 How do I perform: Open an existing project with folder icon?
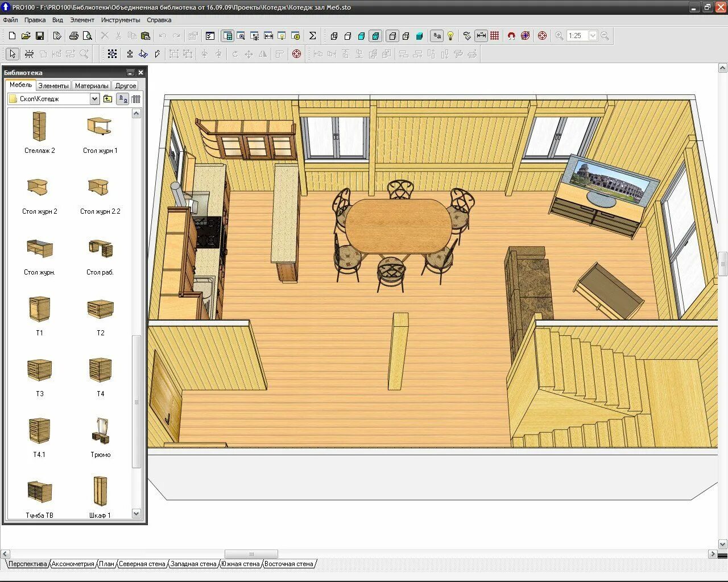click(26, 36)
